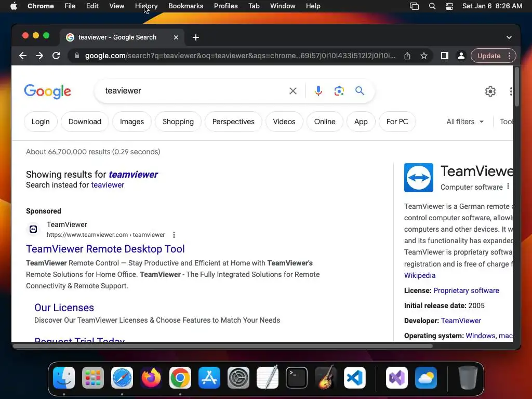Share this page using the share icon

pyautogui.click(x=407, y=56)
